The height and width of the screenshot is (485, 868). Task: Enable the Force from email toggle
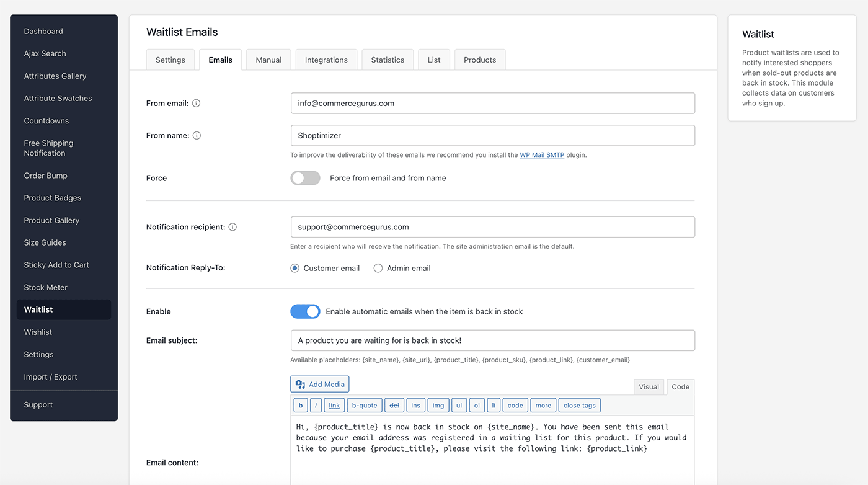click(x=305, y=178)
